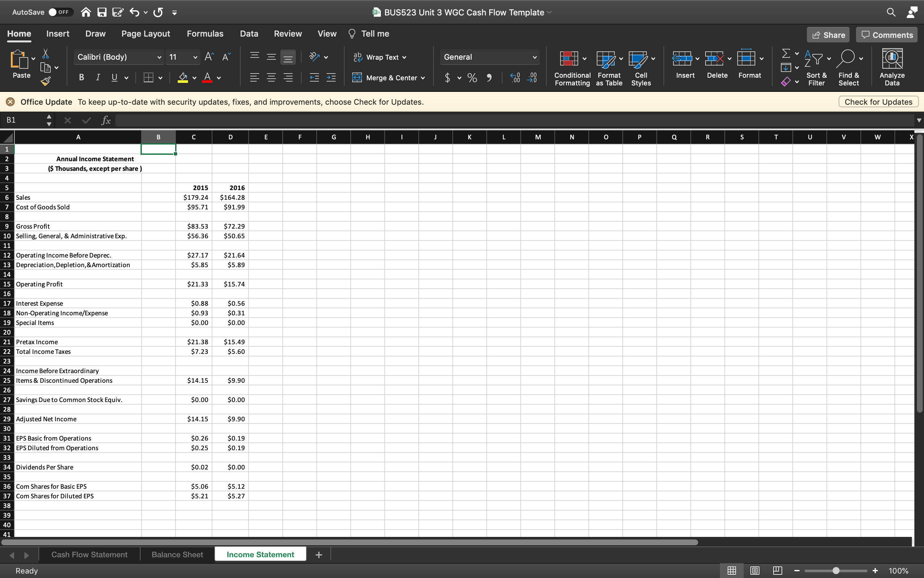Click the Increase Indent icon
The width and height of the screenshot is (924, 578).
pyautogui.click(x=331, y=78)
